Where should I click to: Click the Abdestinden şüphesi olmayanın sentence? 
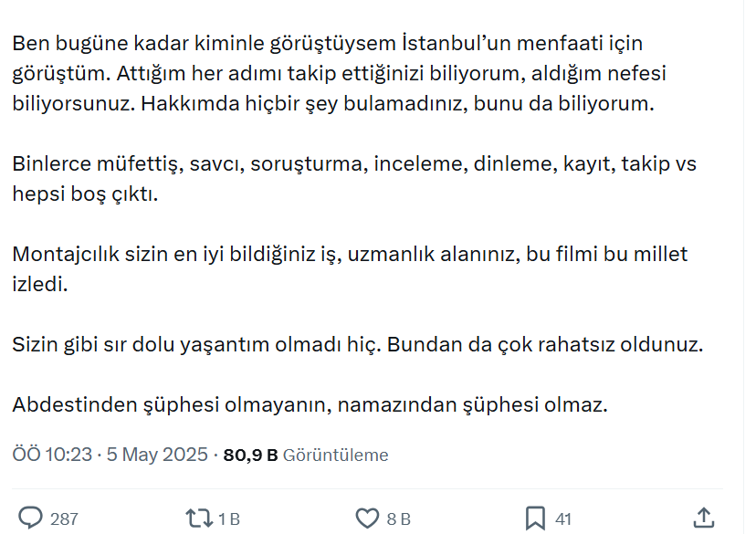[310, 404]
